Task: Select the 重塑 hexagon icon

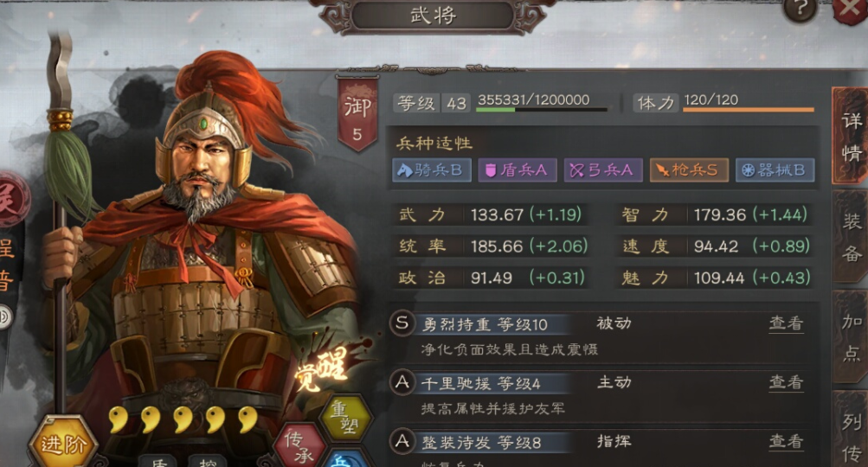Action: point(345,418)
